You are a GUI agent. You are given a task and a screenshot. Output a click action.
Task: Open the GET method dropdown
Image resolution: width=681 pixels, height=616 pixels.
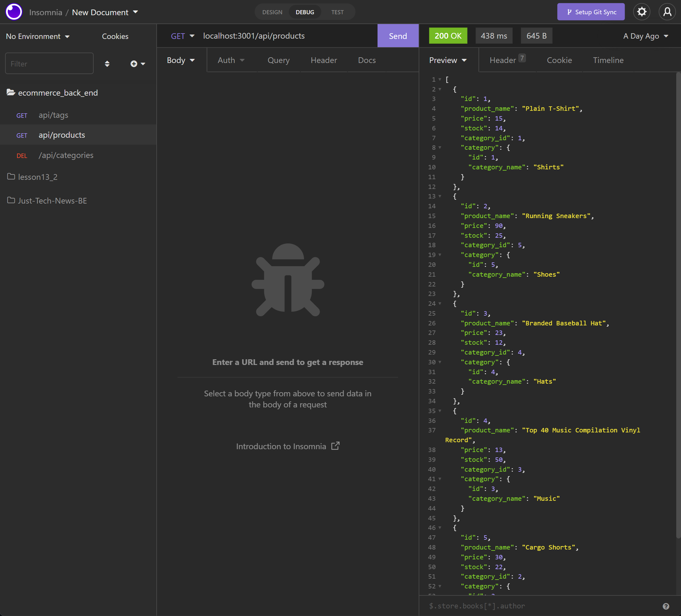(x=182, y=36)
